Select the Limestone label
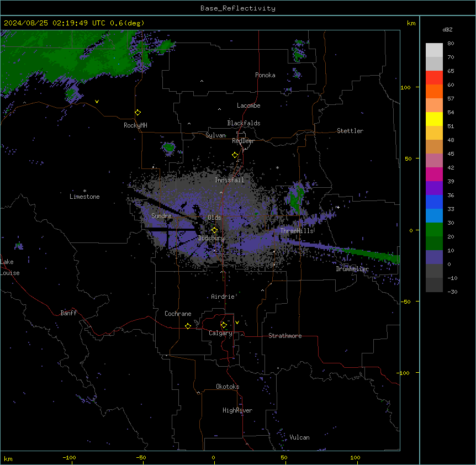 (84, 197)
